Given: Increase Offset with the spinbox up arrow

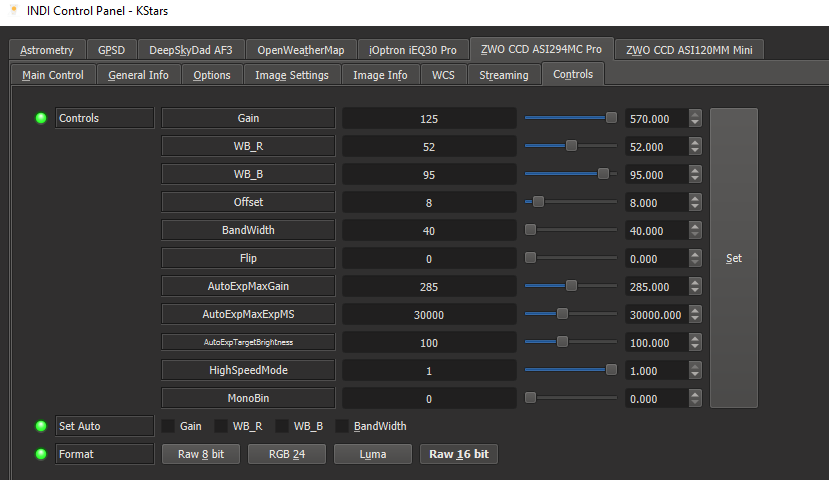Looking at the screenshot, I should point(695,198).
